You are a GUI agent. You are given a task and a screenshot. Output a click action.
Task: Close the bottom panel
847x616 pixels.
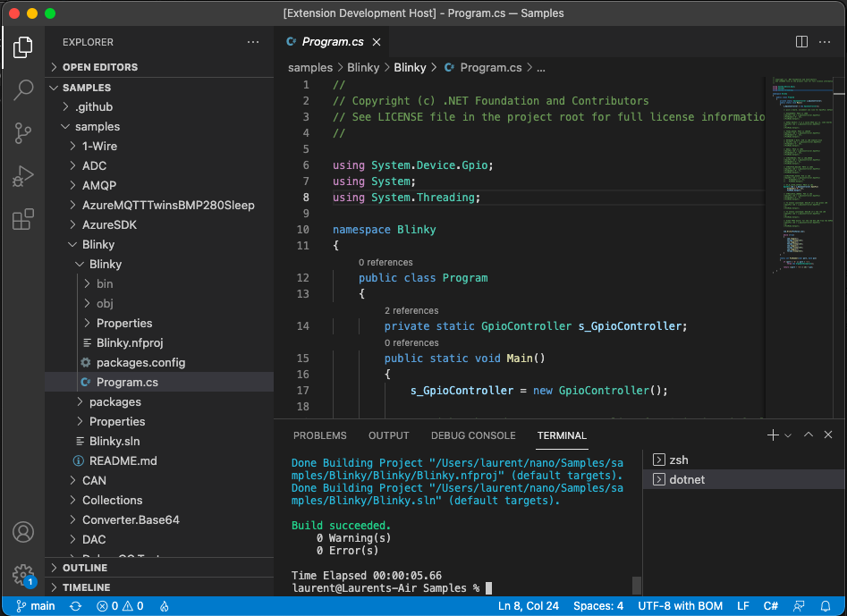(x=828, y=435)
